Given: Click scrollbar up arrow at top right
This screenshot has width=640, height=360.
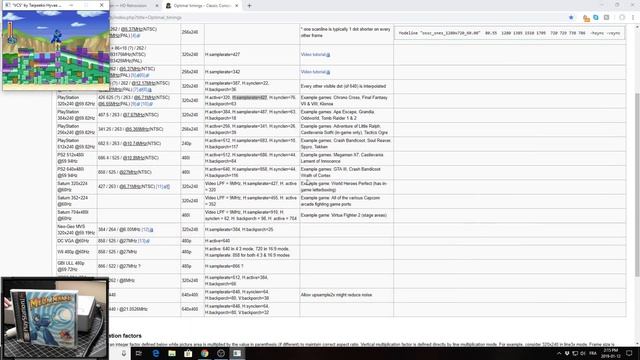Looking at the screenshot, I should click(x=637, y=27).
